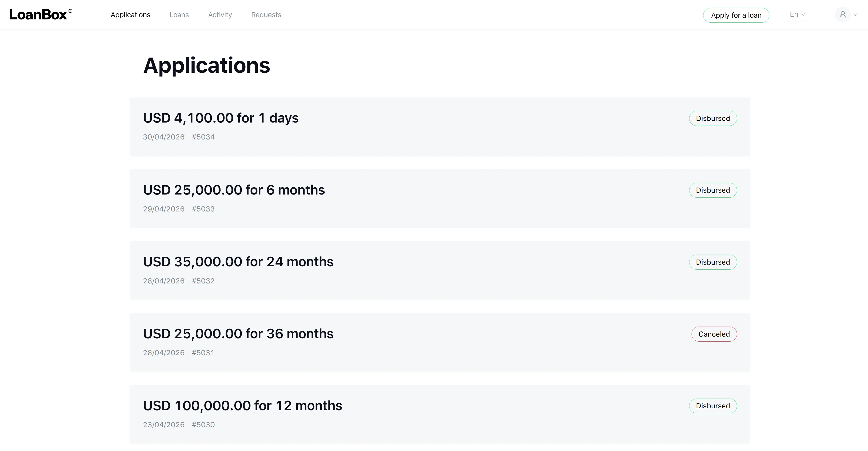Viewport: 868px width, 451px height.
Task: Navigate to the Requests tab
Action: [266, 15]
